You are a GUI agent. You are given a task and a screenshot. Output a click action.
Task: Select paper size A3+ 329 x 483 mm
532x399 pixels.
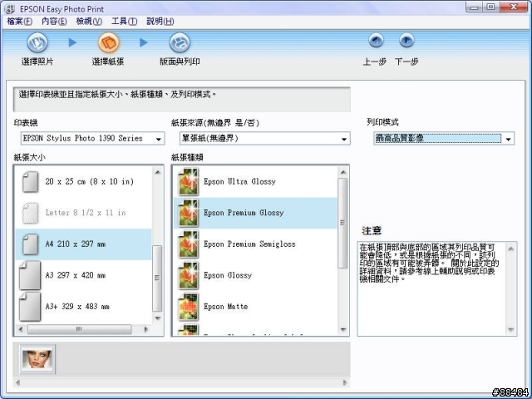(x=83, y=307)
